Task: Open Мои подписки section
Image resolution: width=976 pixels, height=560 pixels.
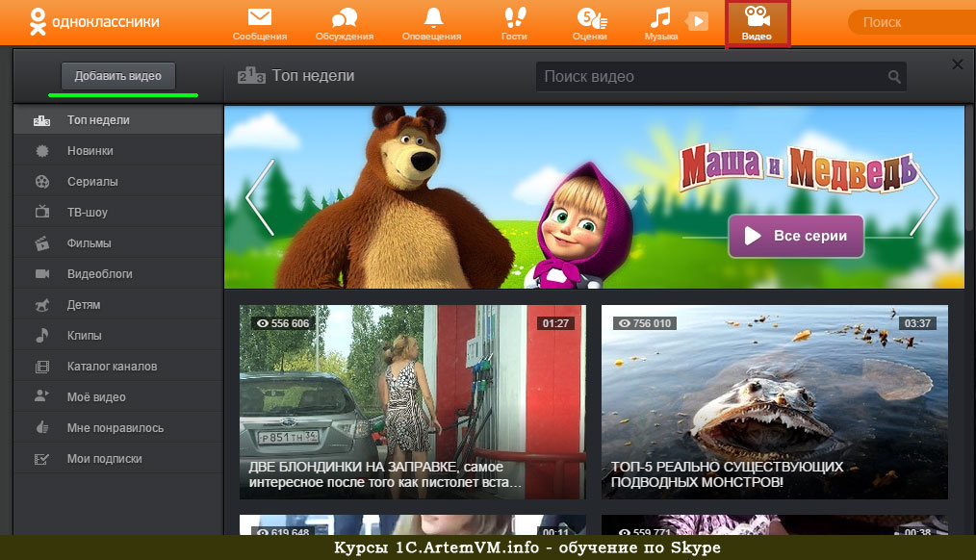Action: (x=118, y=459)
